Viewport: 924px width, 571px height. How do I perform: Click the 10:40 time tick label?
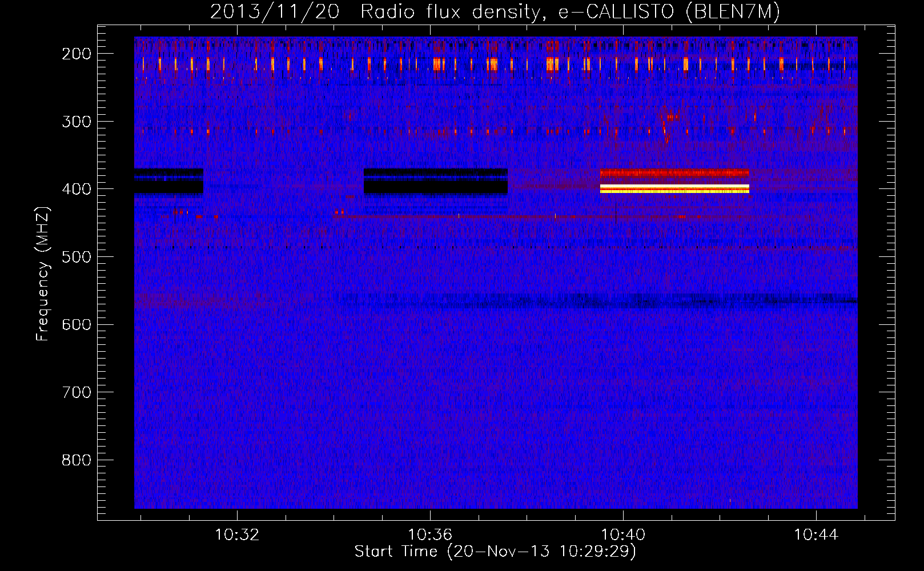[623, 534]
